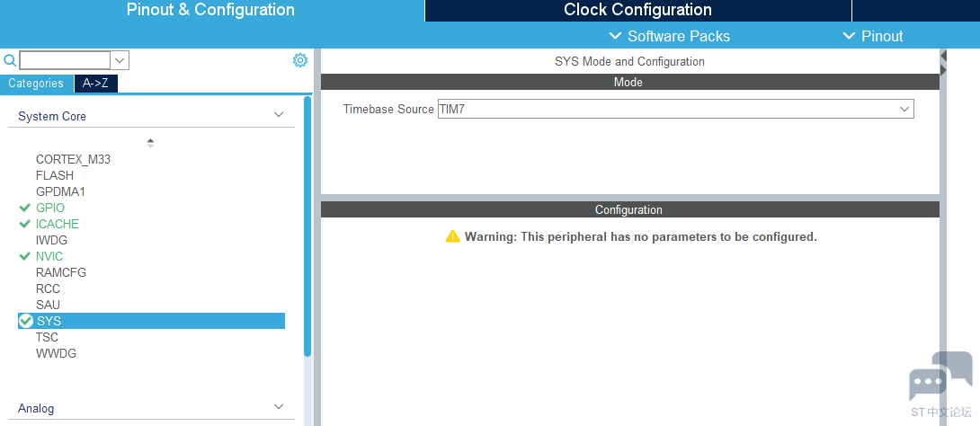Select the Categories tab
This screenshot has width=980, height=426.
(x=36, y=84)
